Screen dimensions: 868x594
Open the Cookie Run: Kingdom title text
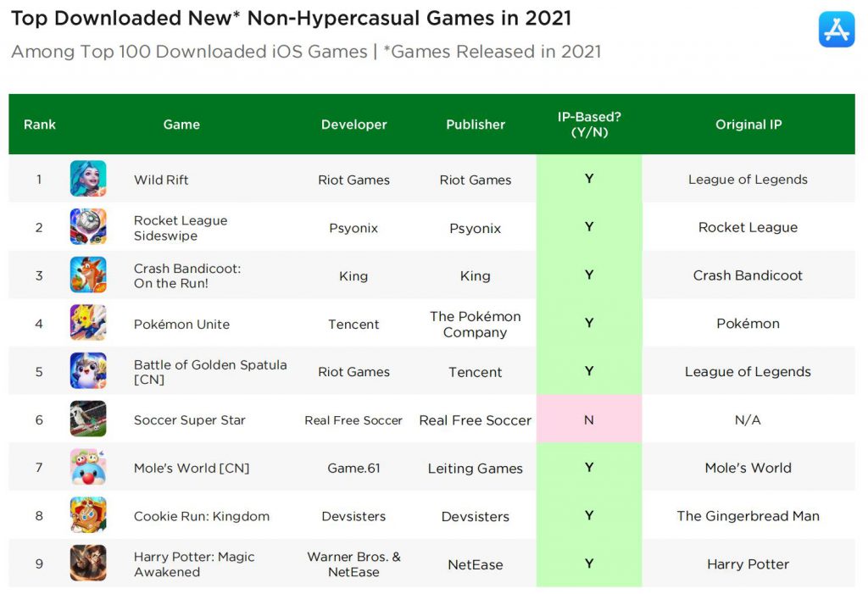pos(201,516)
